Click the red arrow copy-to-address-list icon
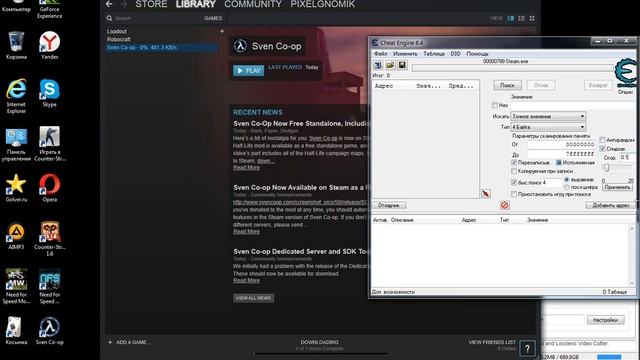This screenshot has height=360, width=640. pyautogui.click(x=485, y=193)
